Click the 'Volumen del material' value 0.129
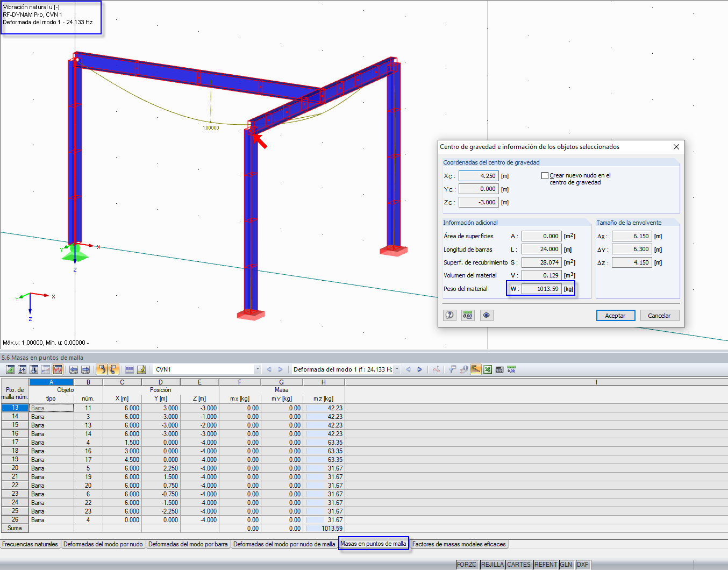 coord(541,275)
